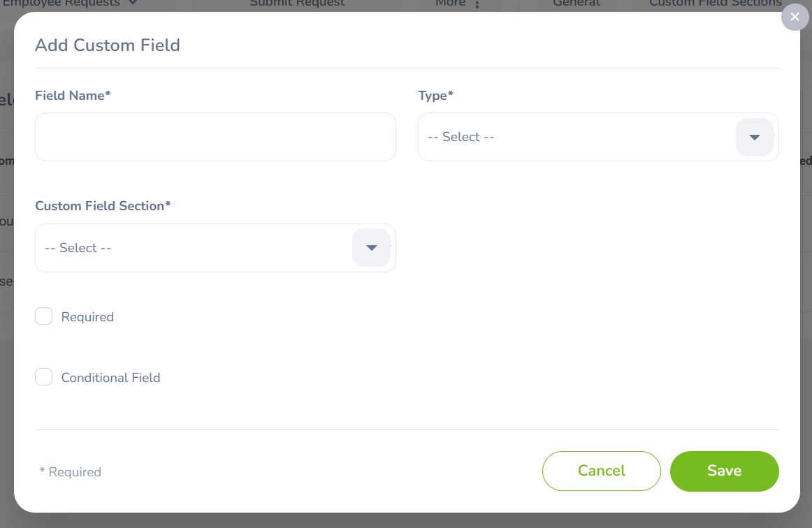The image size is (812, 528).
Task: Click the Type dropdown arrow button
Action: (x=754, y=137)
